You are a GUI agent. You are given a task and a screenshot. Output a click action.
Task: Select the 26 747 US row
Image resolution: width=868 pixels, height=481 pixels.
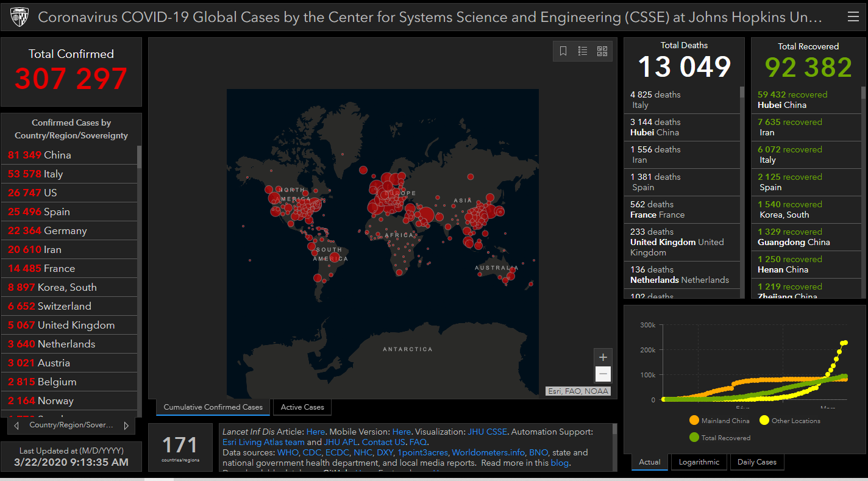tap(69, 193)
